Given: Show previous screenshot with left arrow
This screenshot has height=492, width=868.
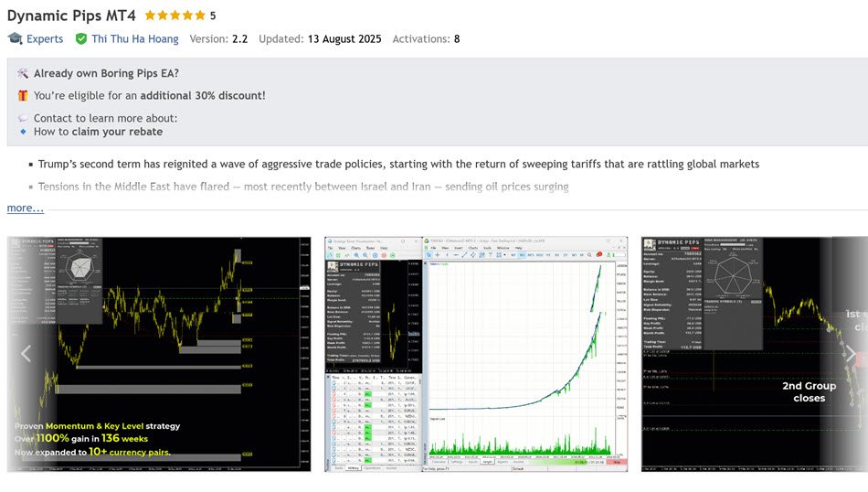Looking at the screenshot, I should pos(26,354).
